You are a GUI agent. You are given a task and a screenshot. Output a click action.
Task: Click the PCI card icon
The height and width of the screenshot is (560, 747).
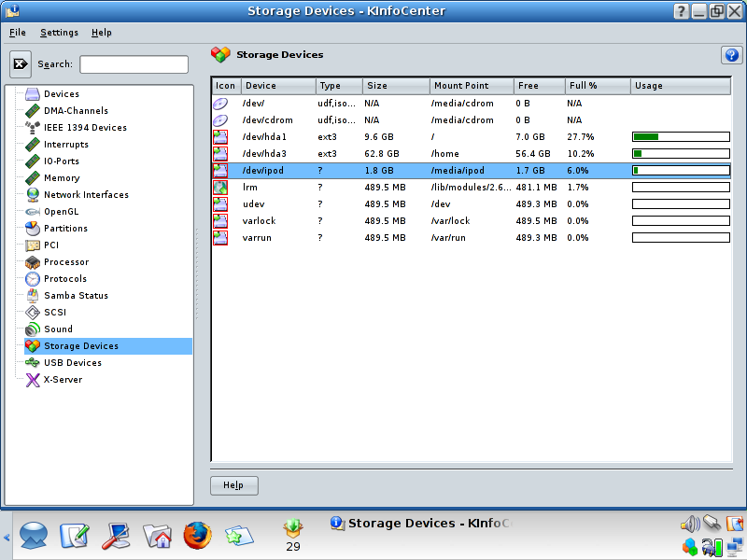coord(33,245)
